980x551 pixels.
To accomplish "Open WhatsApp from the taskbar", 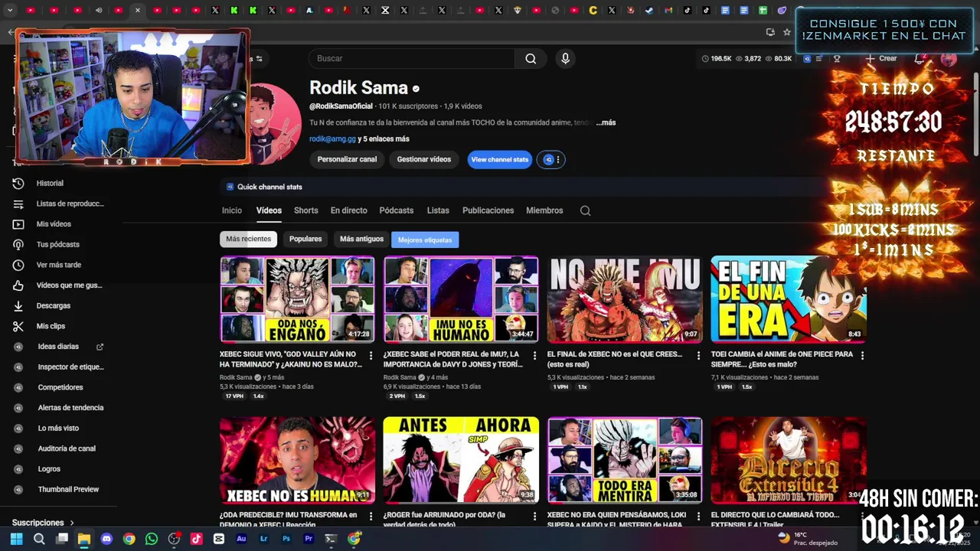I will pos(152,539).
